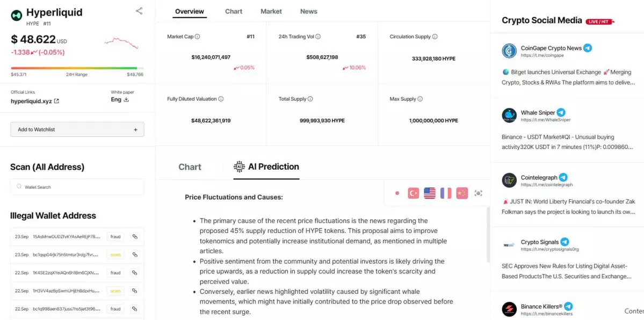Choose the French flag language option

click(x=446, y=193)
